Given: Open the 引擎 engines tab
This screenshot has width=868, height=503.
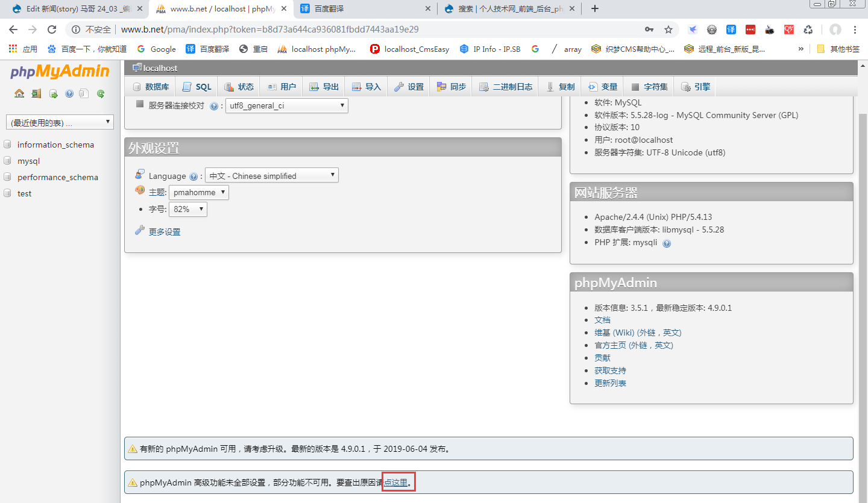Looking at the screenshot, I should pyautogui.click(x=696, y=87).
